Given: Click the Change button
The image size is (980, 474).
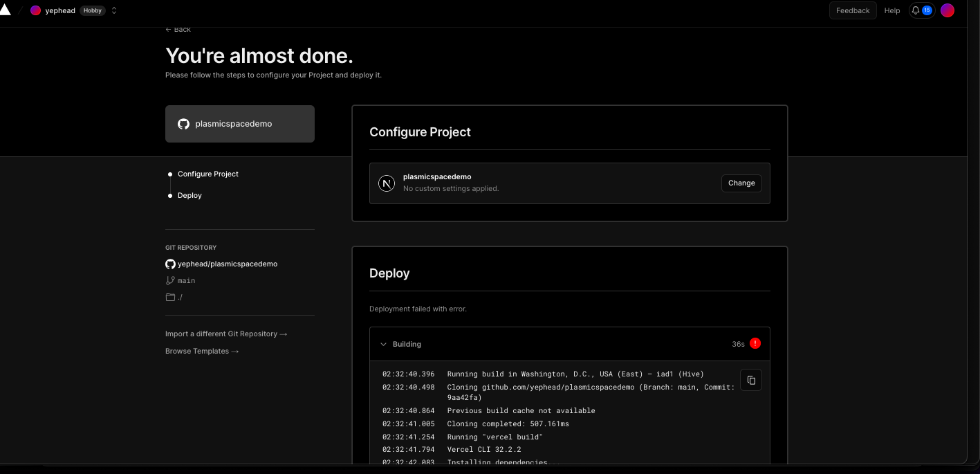Looking at the screenshot, I should (x=741, y=183).
